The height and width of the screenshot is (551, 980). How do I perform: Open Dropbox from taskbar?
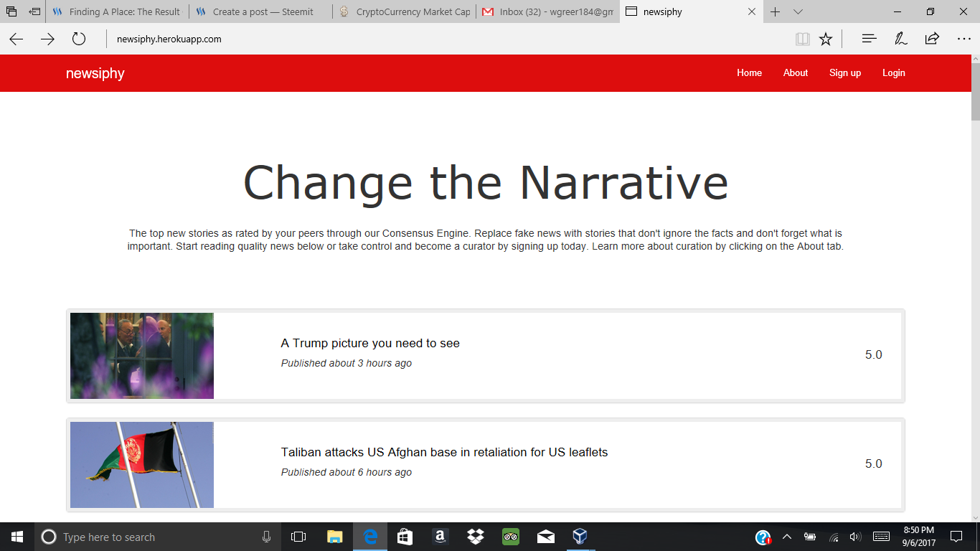click(475, 537)
